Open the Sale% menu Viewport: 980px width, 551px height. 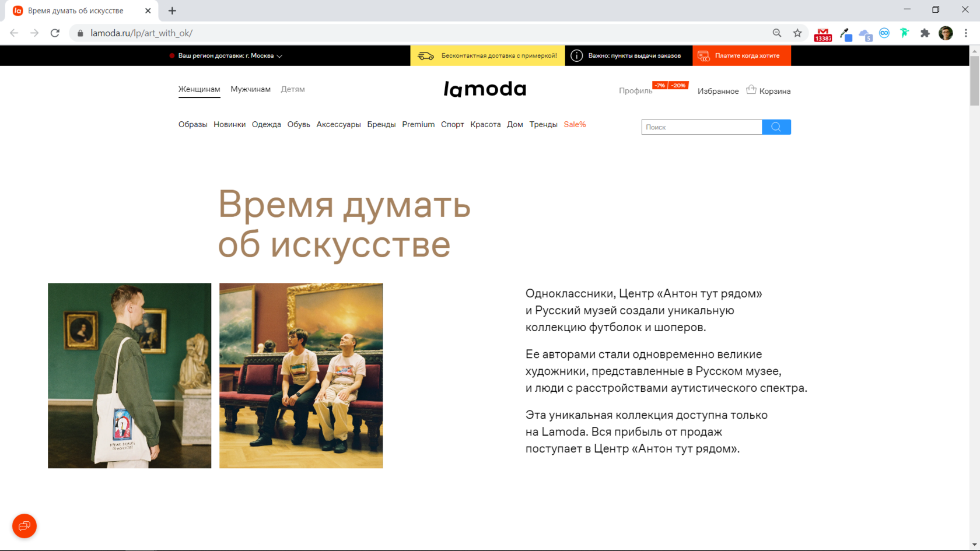pos(575,125)
